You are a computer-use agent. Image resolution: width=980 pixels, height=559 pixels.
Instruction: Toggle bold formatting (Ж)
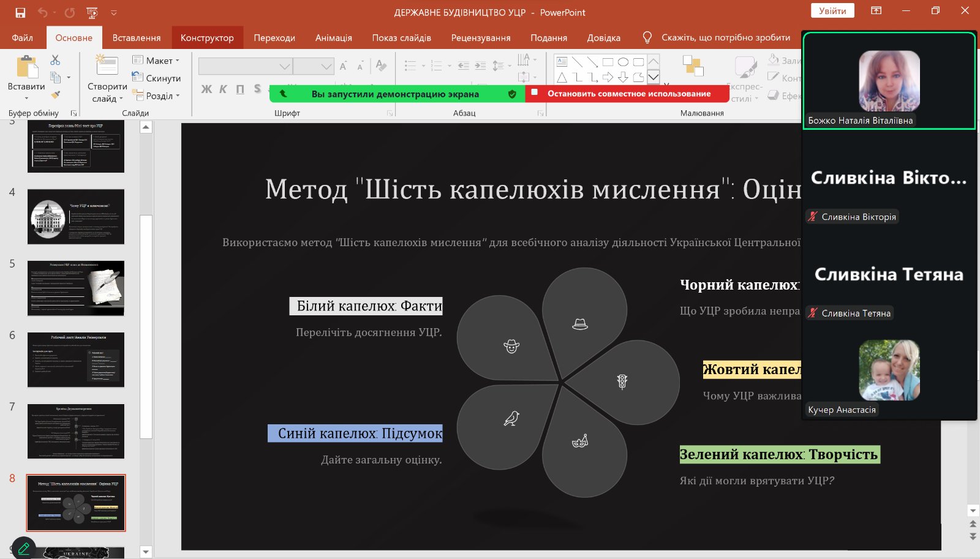206,89
